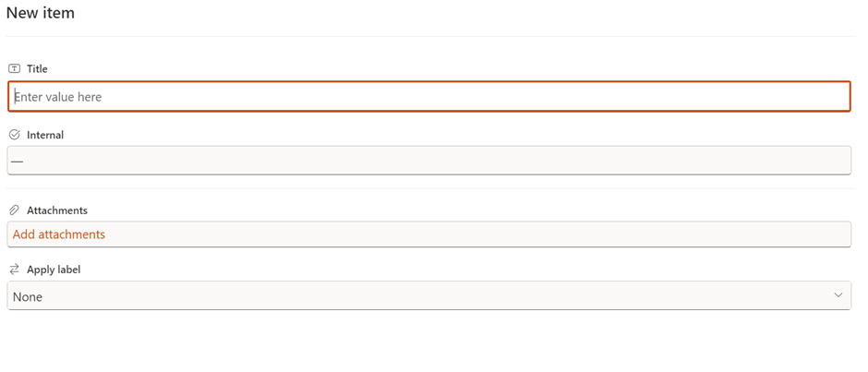Click the divider line under New item
The width and height of the screenshot is (868, 372).
click(x=430, y=37)
